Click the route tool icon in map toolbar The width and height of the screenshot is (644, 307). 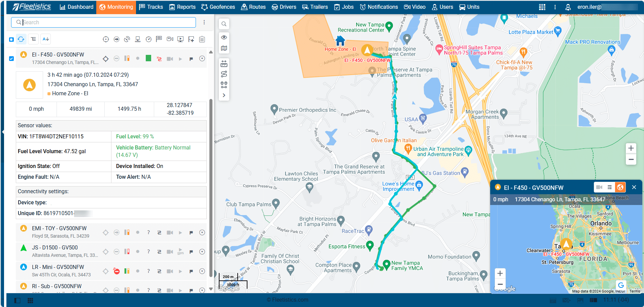click(224, 74)
